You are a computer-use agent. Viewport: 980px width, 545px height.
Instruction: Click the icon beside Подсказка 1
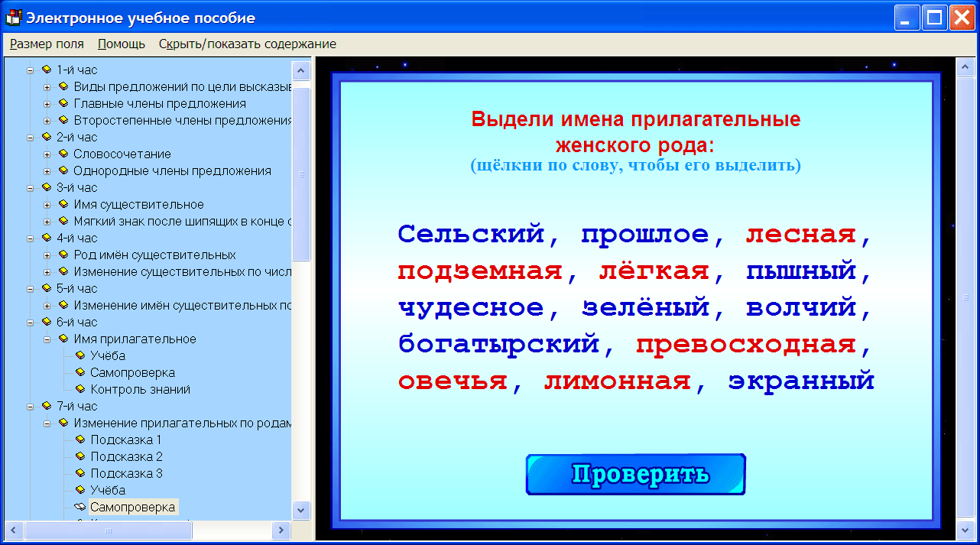(x=79, y=439)
